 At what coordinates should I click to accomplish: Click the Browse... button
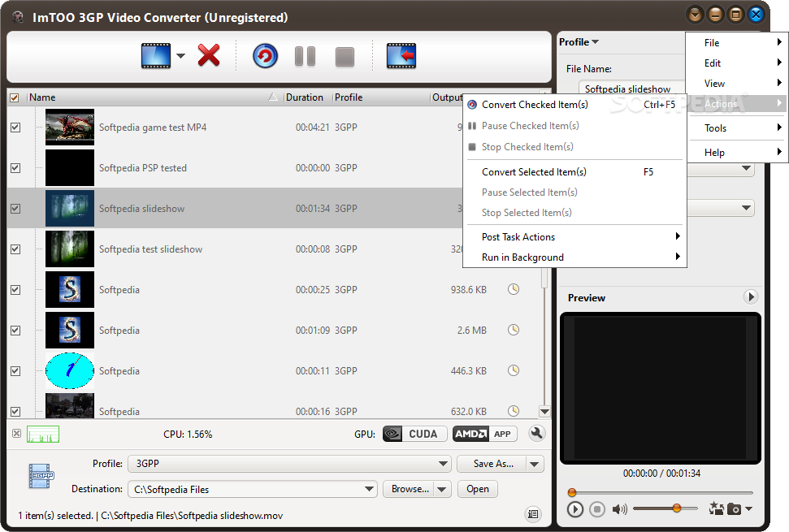tap(409, 489)
